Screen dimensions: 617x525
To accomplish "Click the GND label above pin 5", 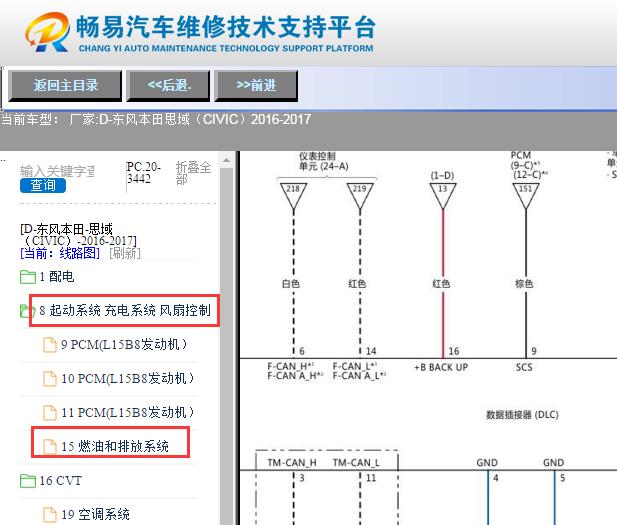I will (553, 463).
